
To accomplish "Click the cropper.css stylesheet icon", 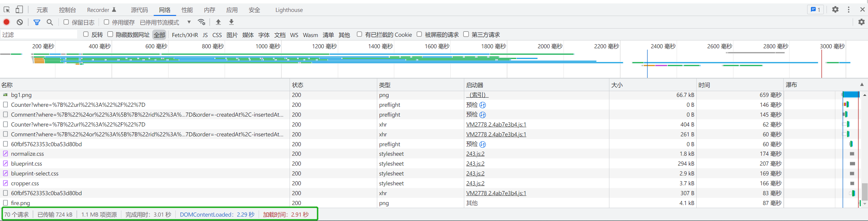I will coord(5,183).
